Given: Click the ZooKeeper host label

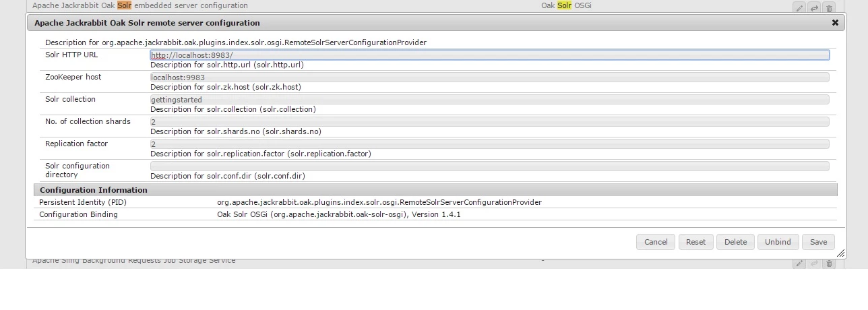Looking at the screenshot, I should 73,77.
